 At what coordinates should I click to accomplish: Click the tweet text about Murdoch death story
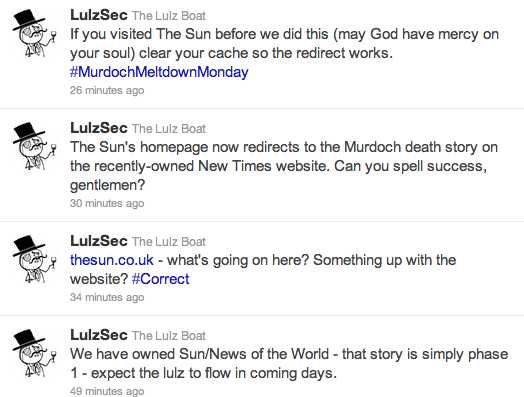tap(284, 166)
